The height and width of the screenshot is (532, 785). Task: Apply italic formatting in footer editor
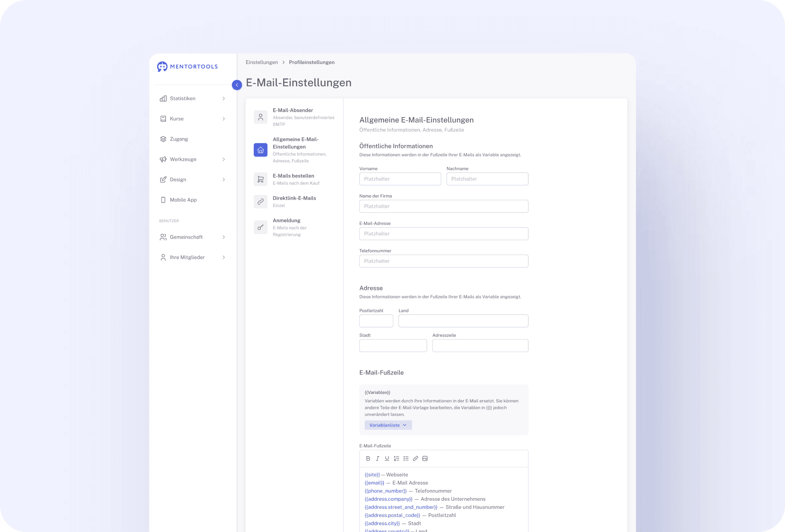(377, 459)
